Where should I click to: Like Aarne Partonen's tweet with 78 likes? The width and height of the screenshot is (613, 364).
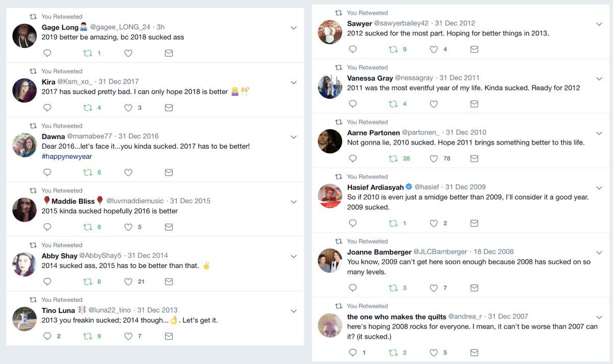434,158
